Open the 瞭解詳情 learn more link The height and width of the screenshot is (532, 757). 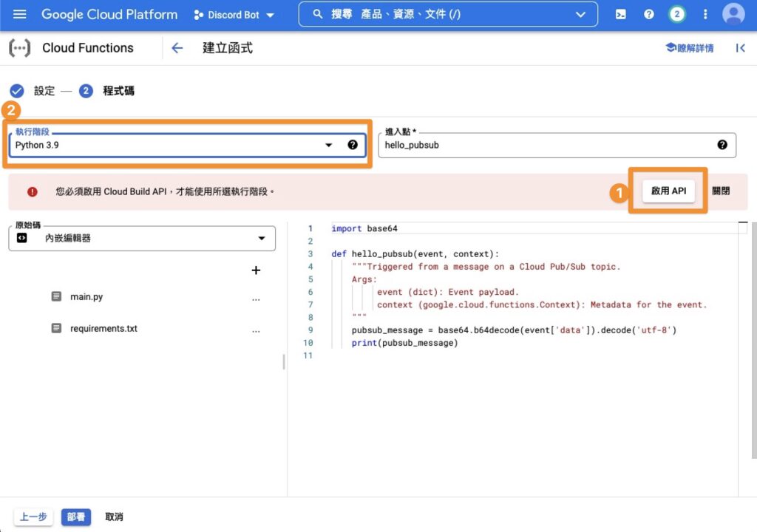(x=690, y=48)
